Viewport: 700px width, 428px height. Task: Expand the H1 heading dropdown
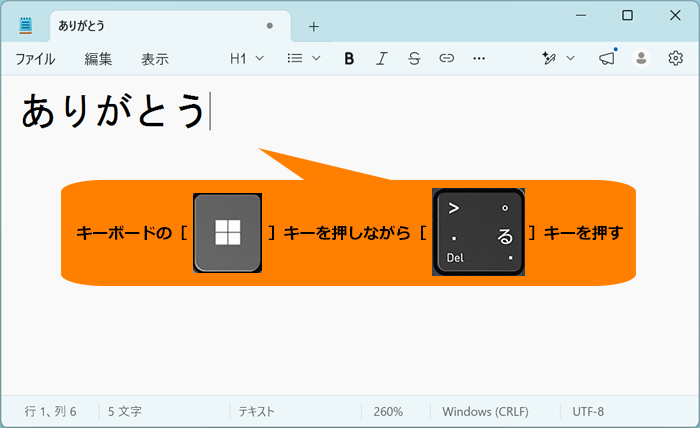[247, 58]
